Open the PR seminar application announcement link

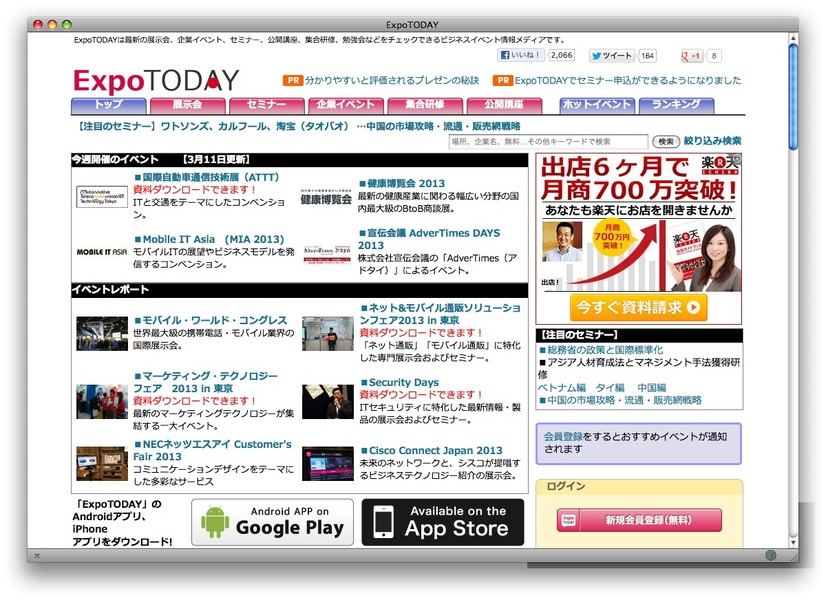pos(627,80)
